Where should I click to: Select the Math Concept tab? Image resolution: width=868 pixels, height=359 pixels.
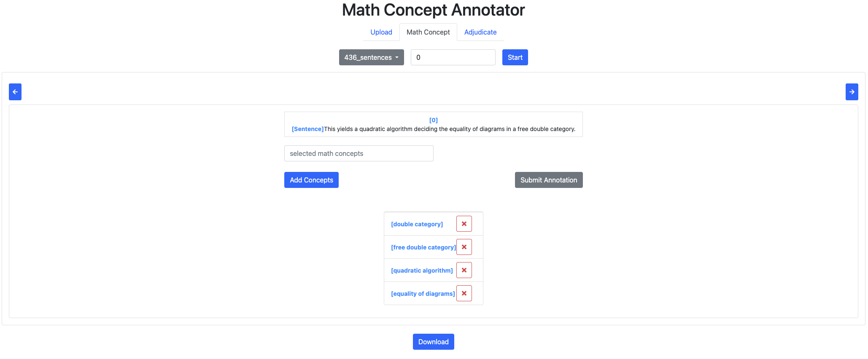pos(428,32)
